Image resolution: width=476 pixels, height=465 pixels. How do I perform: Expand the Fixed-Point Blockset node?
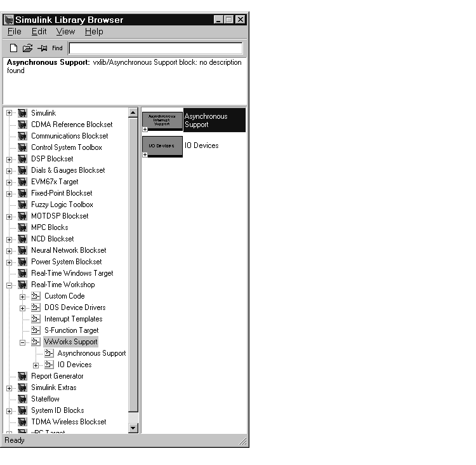tap(9, 194)
